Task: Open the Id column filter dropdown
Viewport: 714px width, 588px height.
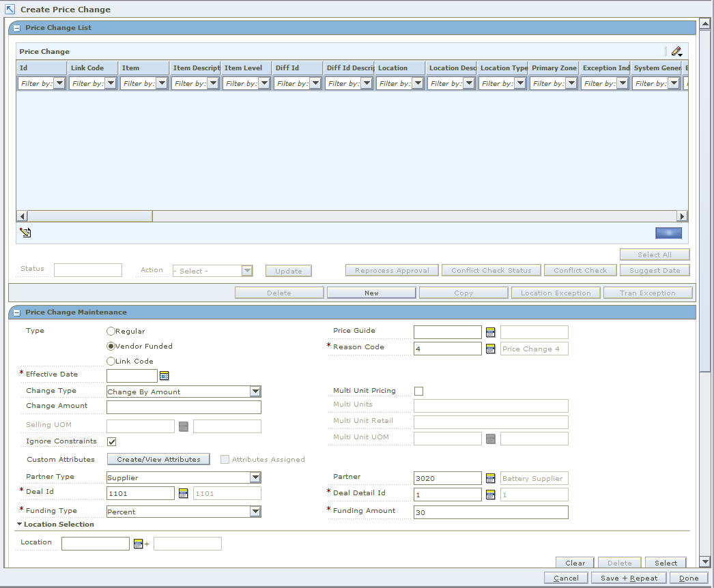Action: coord(59,83)
